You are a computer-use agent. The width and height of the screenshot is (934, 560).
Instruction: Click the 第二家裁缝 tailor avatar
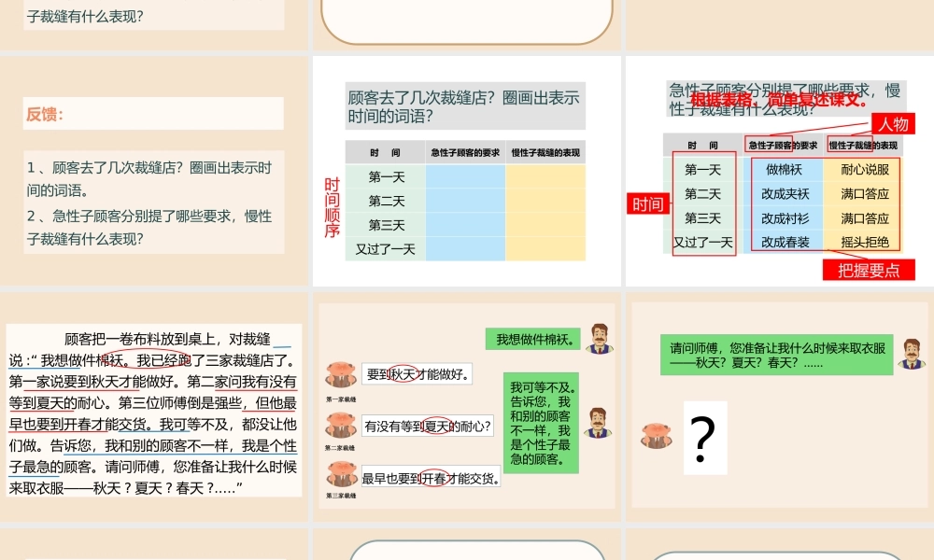click(341, 426)
